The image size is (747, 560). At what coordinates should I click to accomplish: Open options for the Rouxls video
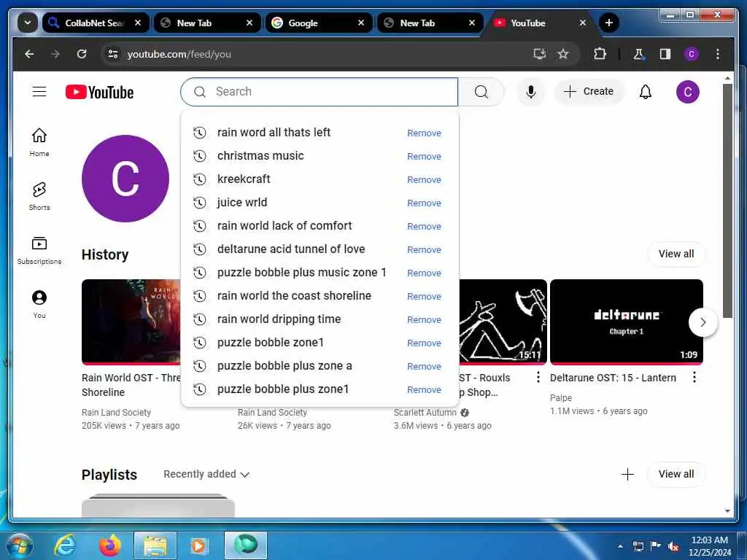(x=538, y=378)
